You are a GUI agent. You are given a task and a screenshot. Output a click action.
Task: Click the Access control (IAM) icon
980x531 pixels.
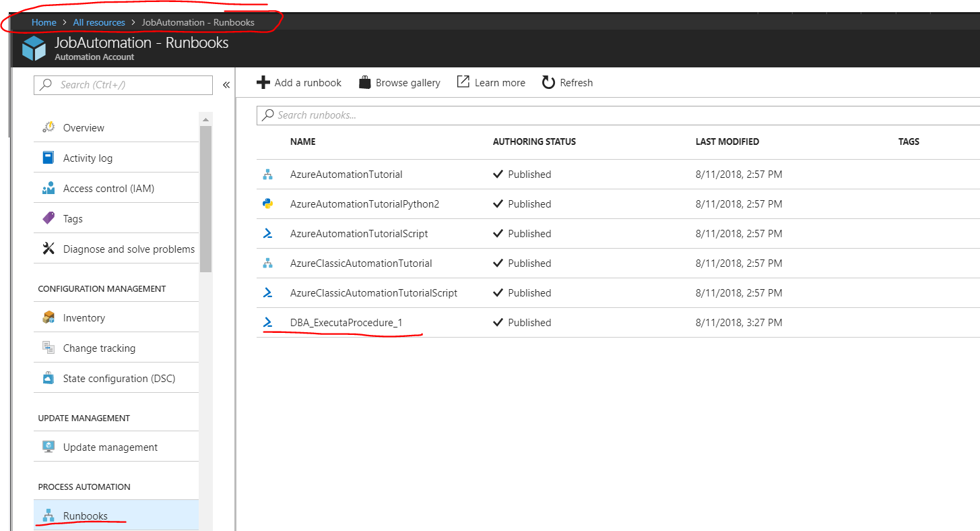click(x=48, y=189)
